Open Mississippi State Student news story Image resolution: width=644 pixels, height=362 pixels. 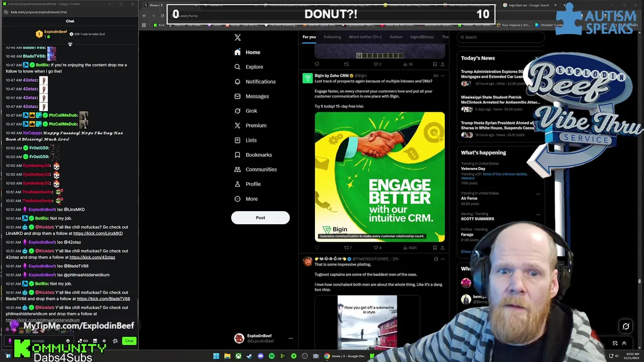501,100
